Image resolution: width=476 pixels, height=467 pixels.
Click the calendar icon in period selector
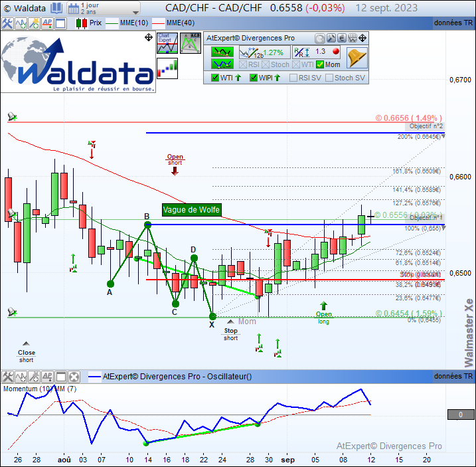pyautogui.click(x=74, y=9)
